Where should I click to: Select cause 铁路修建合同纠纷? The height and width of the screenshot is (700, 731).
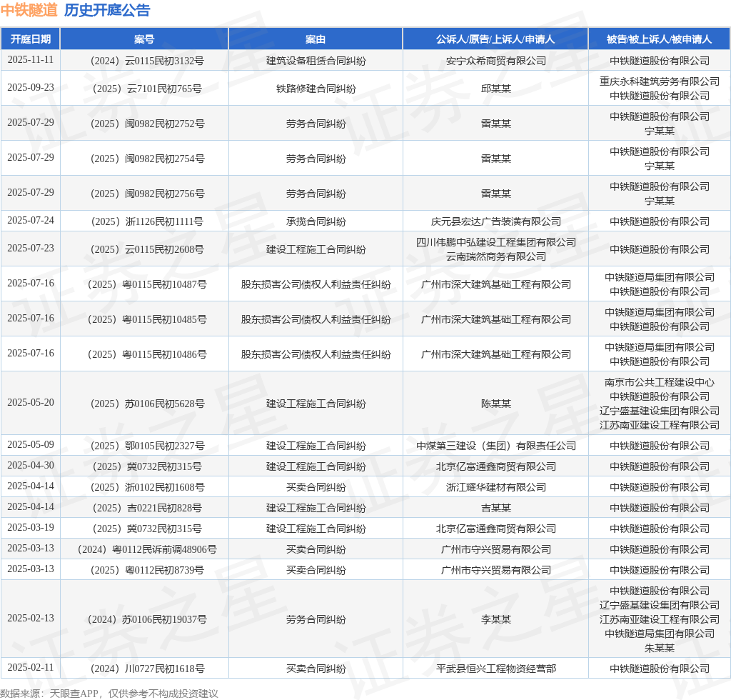[x=316, y=89]
